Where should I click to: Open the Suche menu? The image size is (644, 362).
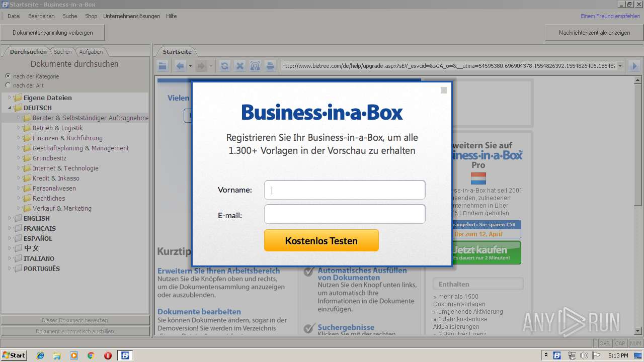[x=70, y=16]
